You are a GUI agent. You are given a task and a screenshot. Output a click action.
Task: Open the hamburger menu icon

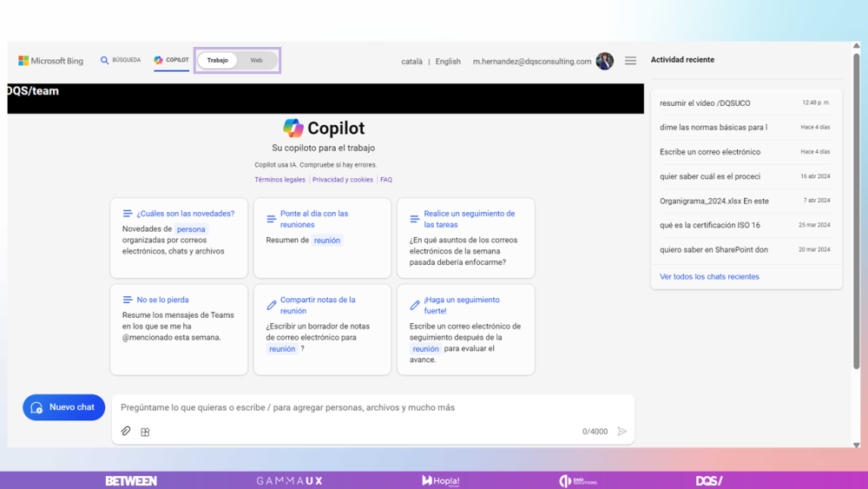[630, 61]
